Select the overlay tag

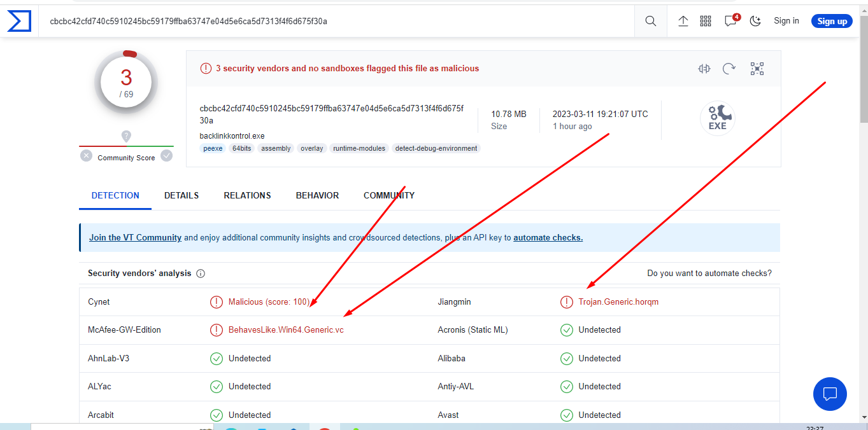[312, 148]
